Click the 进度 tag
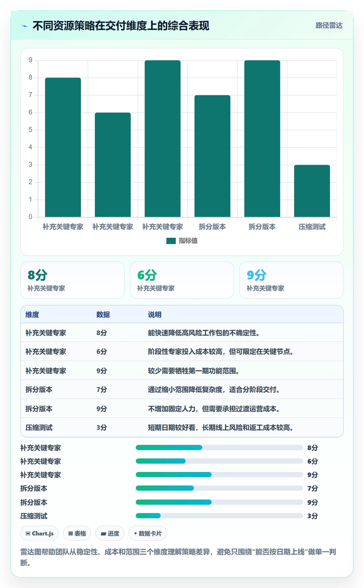 pyautogui.click(x=110, y=533)
